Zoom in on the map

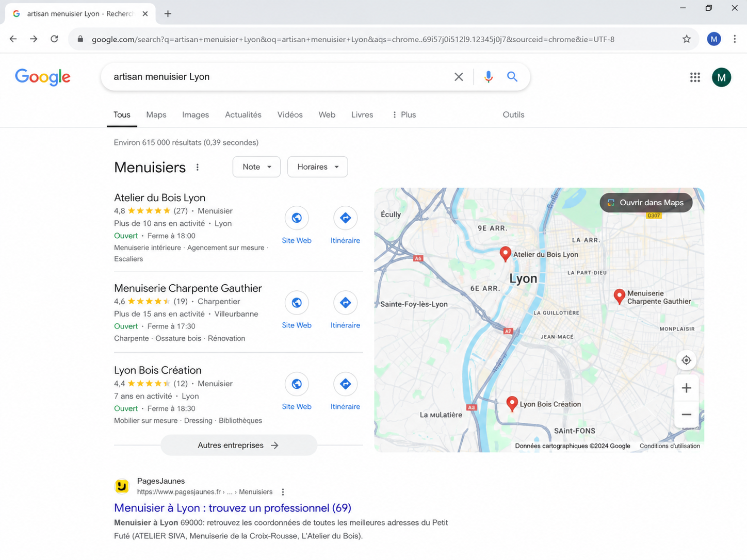coord(686,388)
